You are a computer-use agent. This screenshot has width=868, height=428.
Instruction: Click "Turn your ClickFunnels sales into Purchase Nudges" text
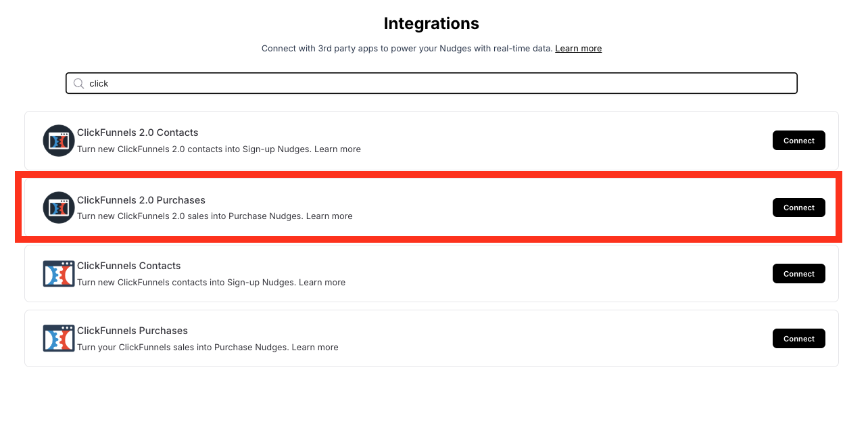tap(183, 348)
